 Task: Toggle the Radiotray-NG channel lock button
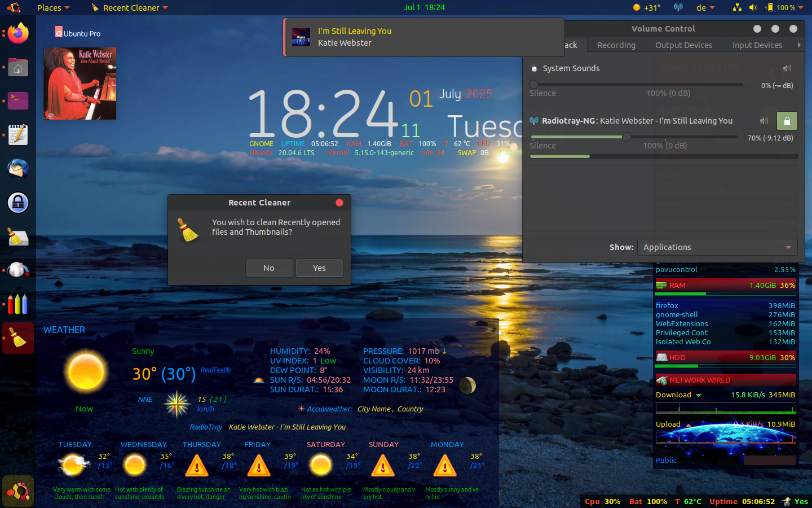pyautogui.click(x=787, y=121)
